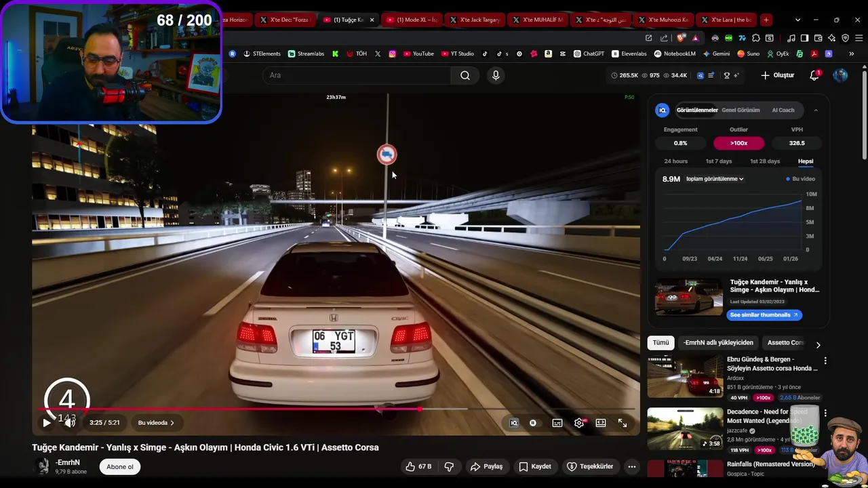868x488 pixels.
Task: Open the -EmrhN channel avatar
Action: pyautogui.click(x=43, y=466)
